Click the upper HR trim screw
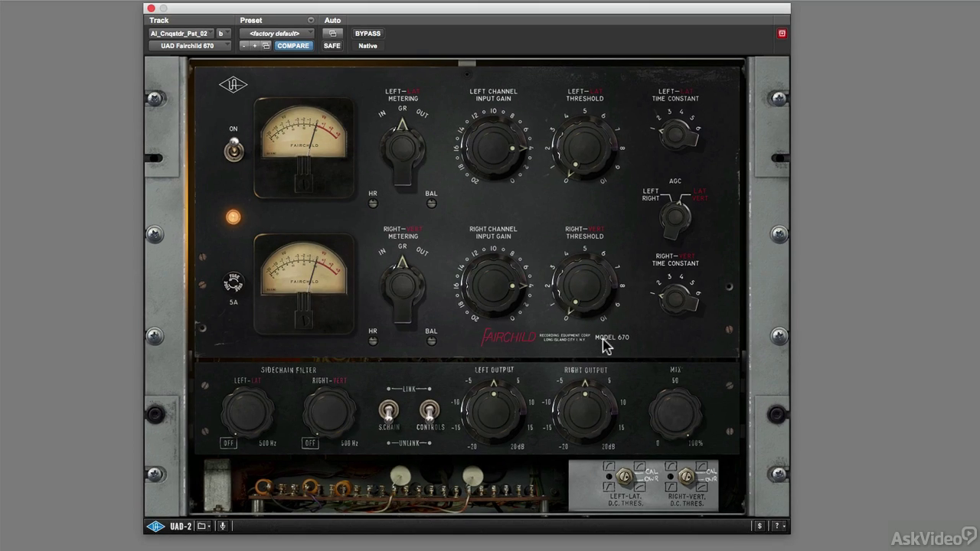The width and height of the screenshot is (980, 551). click(373, 204)
